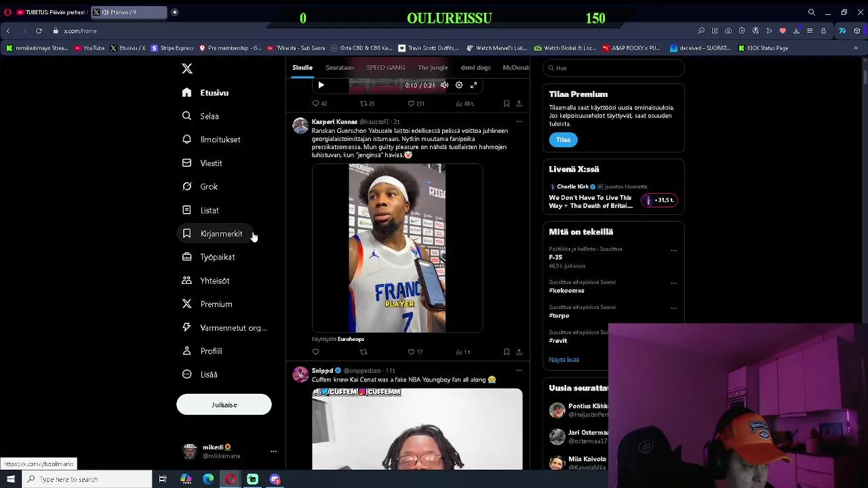
Task: Open the Työpaikat briefcase icon
Action: coord(186,257)
